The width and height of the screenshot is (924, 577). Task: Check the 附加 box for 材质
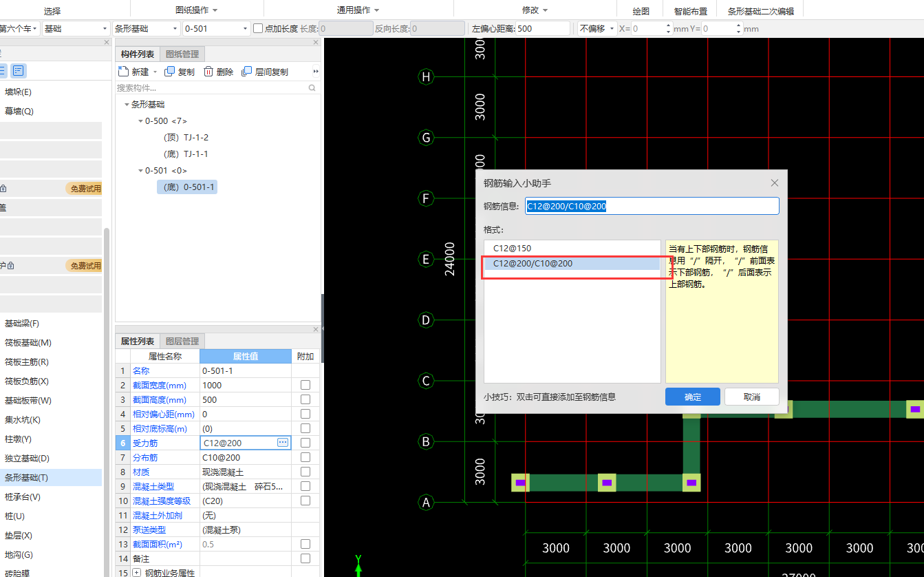tap(305, 472)
